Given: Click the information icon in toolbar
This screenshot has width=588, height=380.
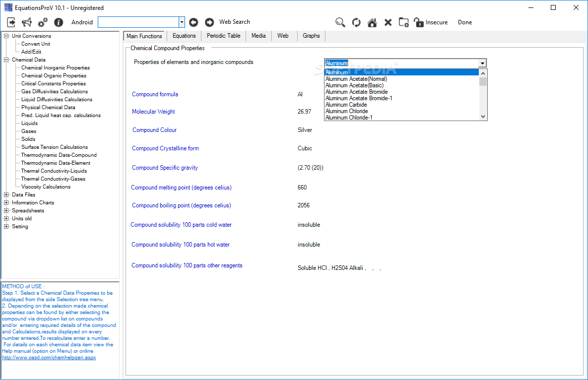Looking at the screenshot, I should pos(59,22).
